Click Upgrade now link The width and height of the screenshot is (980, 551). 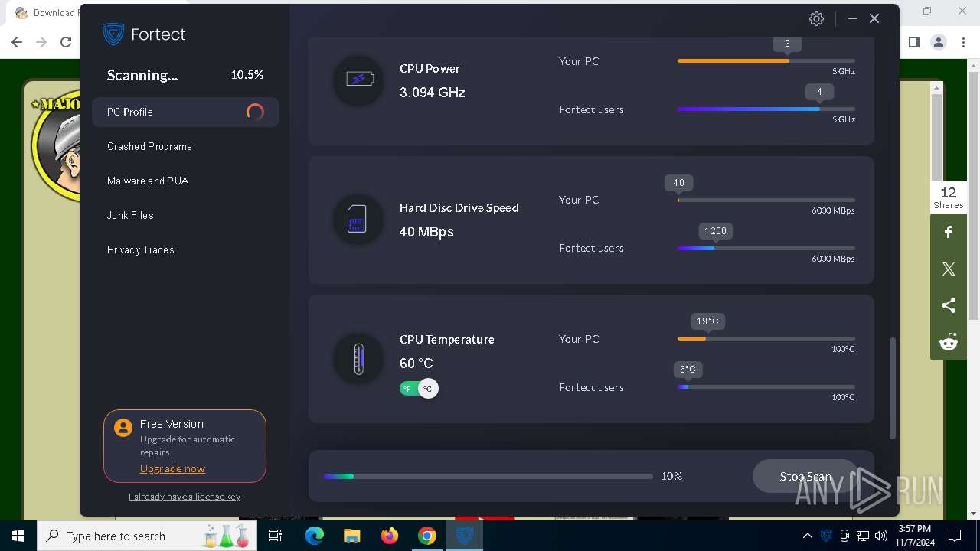[x=172, y=468]
